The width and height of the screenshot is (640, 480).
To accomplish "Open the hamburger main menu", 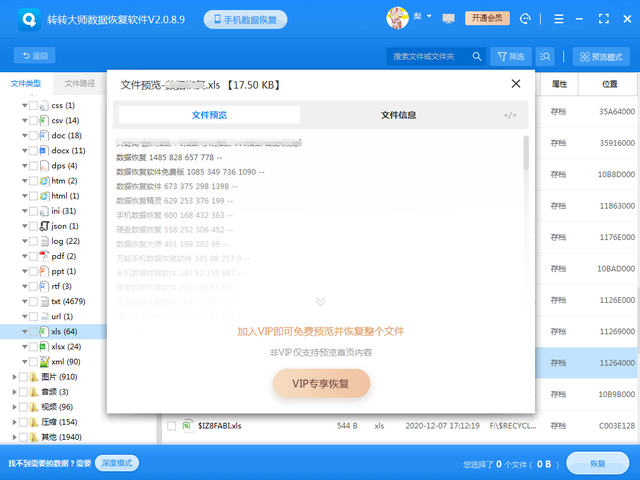I will (558, 19).
